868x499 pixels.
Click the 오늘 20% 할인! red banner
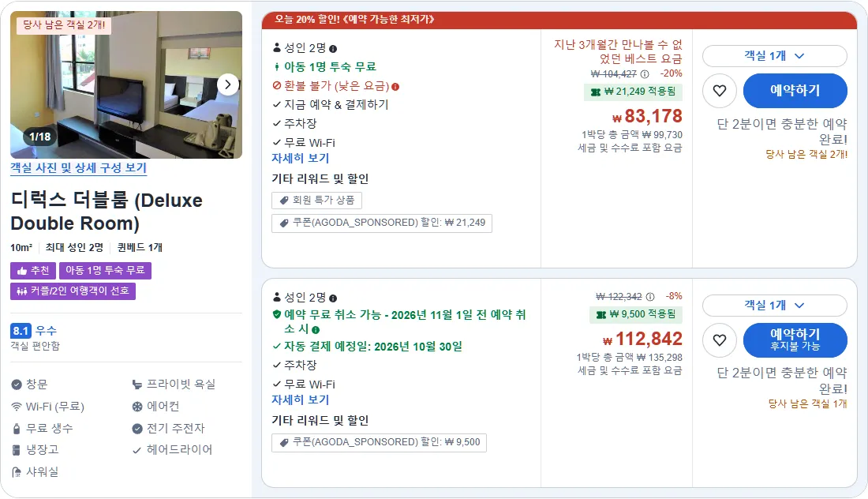pos(559,20)
